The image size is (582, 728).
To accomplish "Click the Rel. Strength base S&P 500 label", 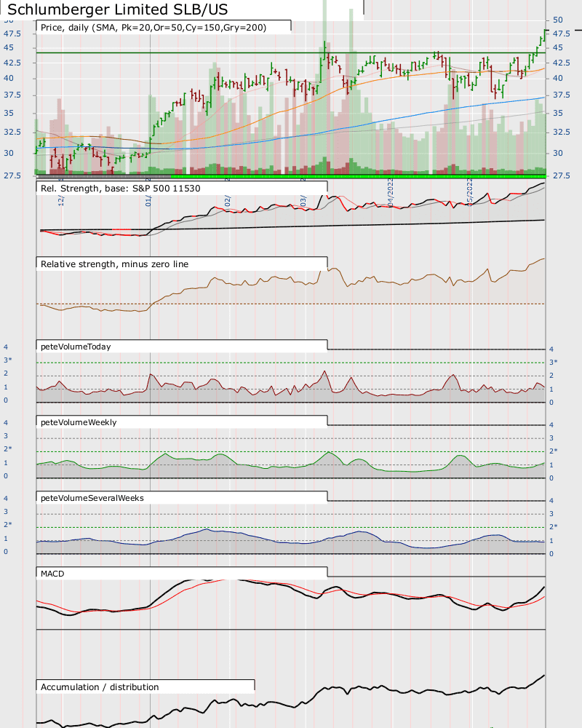I will (121, 189).
